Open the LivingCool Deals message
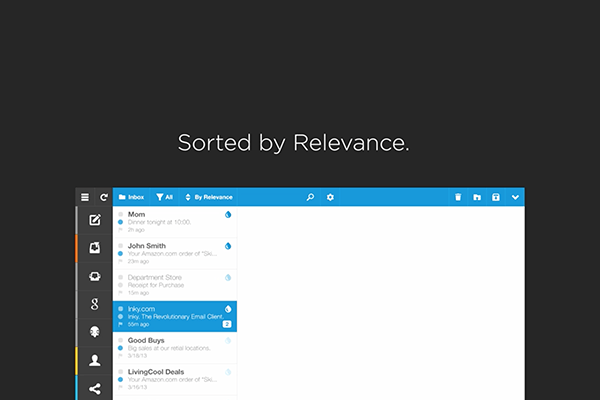This screenshot has width=600, height=400. 175,379
